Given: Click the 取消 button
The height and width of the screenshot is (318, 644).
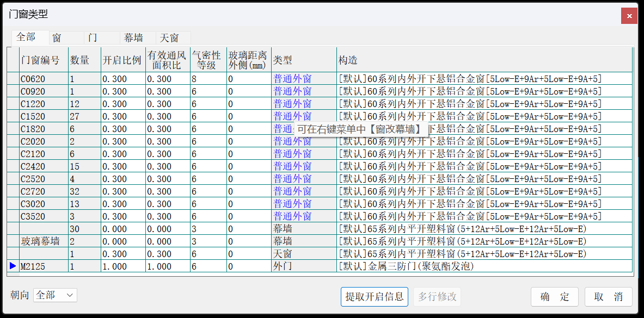Looking at the screenshot, I should [x=608, y=297].
